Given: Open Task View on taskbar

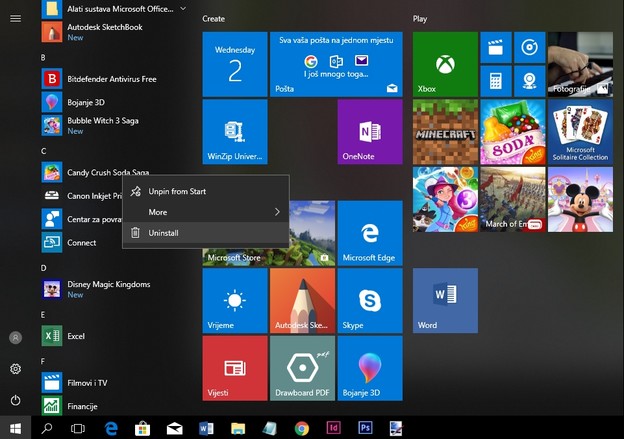Looking at the screenshot, I should tap(78, 428).
